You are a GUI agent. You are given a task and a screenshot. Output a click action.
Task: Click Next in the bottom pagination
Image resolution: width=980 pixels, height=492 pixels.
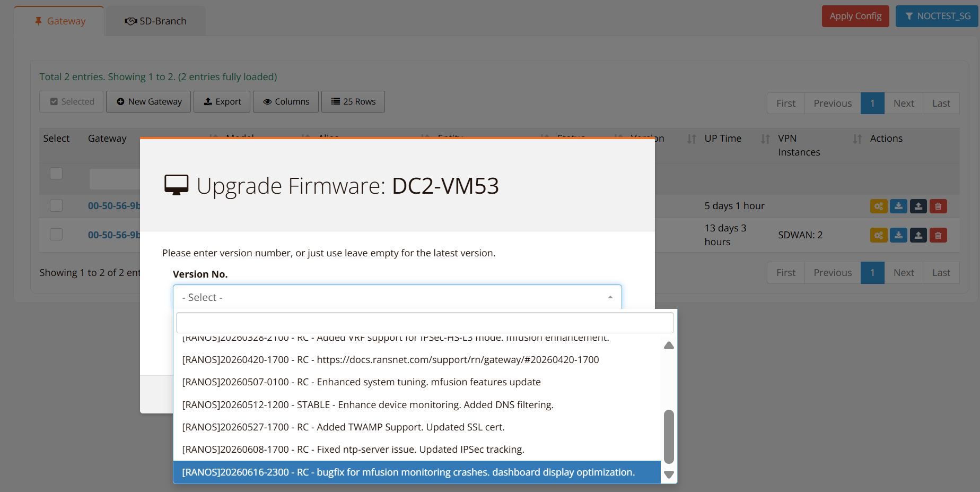[x=904, y=273]
